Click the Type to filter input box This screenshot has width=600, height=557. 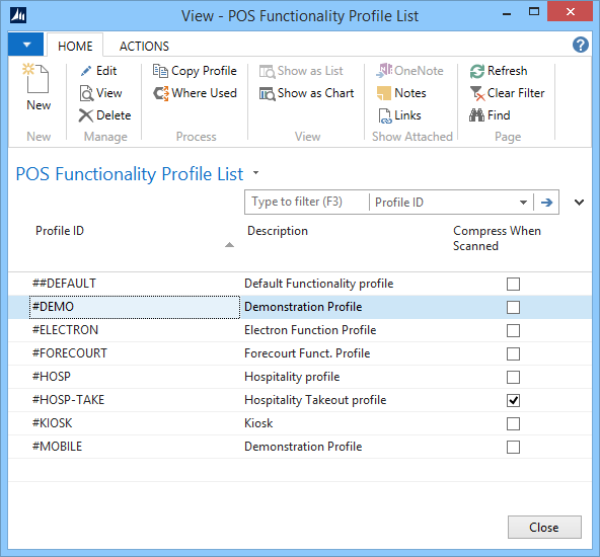pos(306,202)
